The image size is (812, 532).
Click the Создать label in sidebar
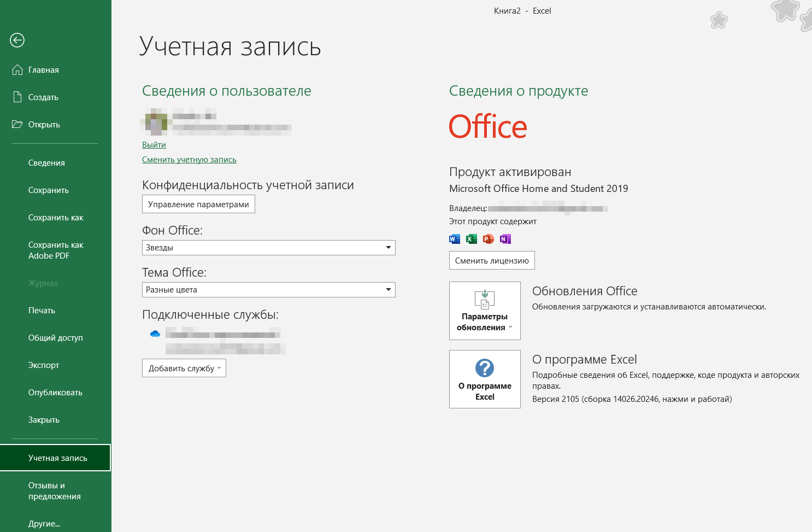coord(43,97)
